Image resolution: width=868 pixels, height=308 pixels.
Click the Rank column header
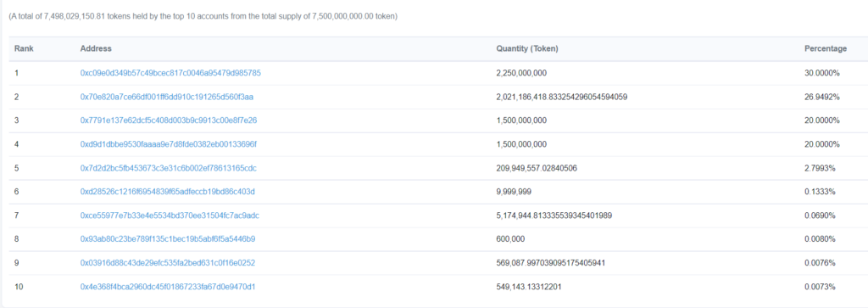[x=24, y=48]
